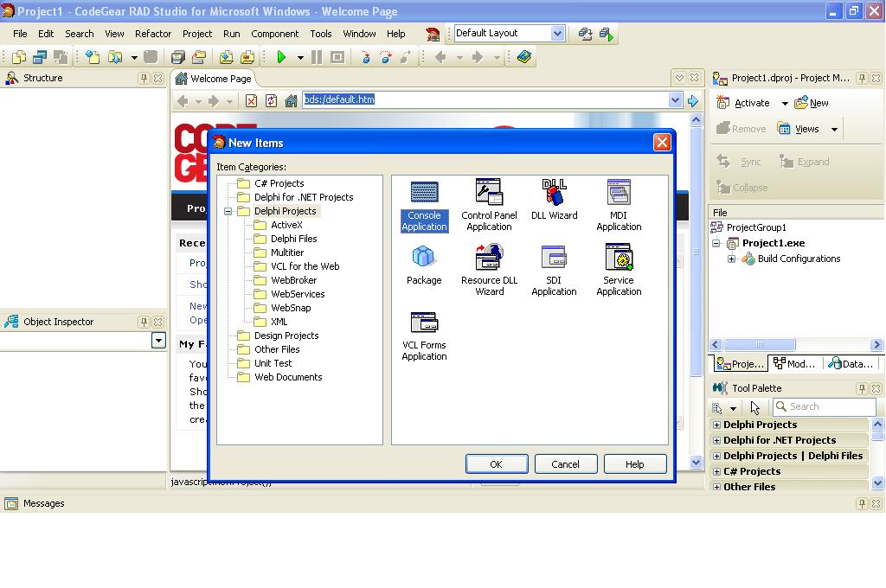Toggle the Object Inspector pushpin

(144, 322)
